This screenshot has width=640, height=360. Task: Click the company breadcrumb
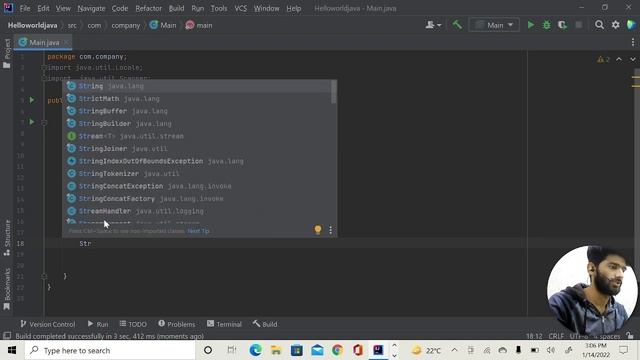pyautogui.click(x=126, y=25)
